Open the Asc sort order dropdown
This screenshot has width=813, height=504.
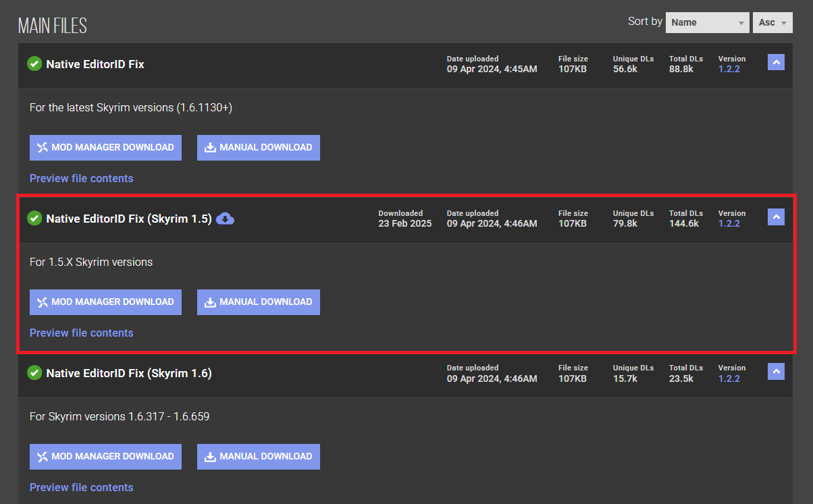click(x=772, y=22)
